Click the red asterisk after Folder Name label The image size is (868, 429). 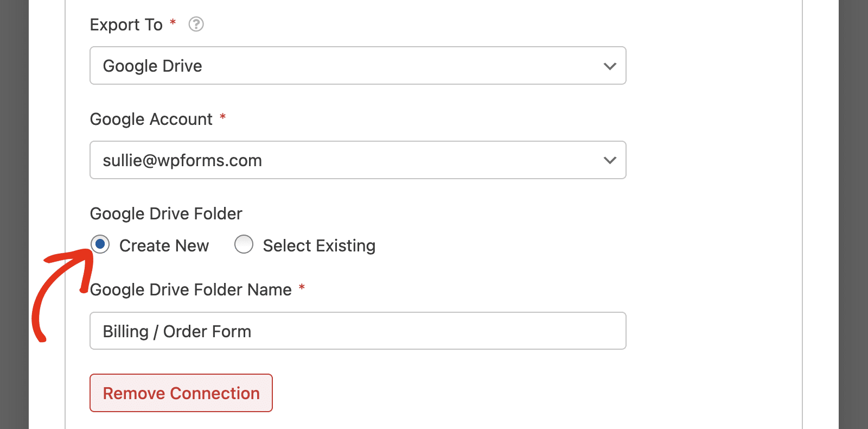coord(302,288)
